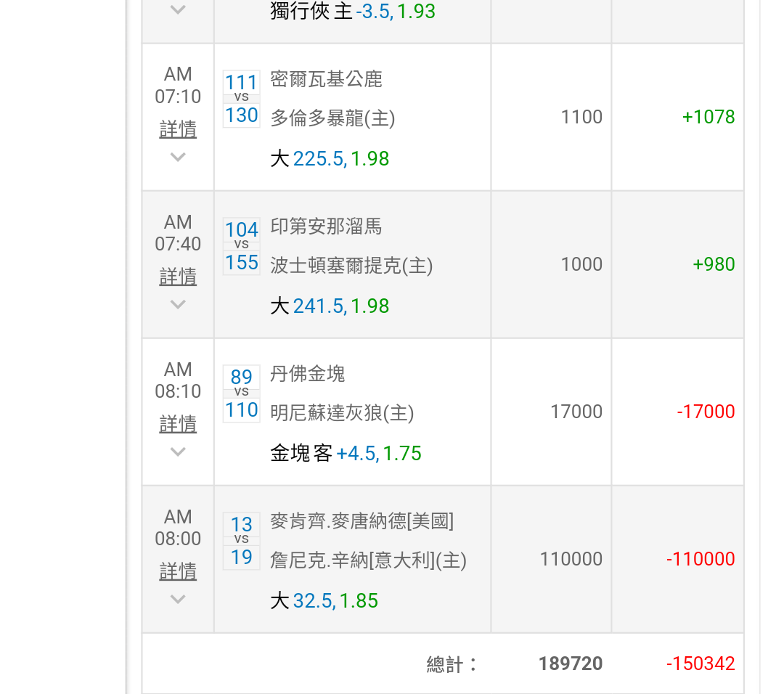Click the result +980
This screenshot has height=694, width=784.
tap(714, 264)
